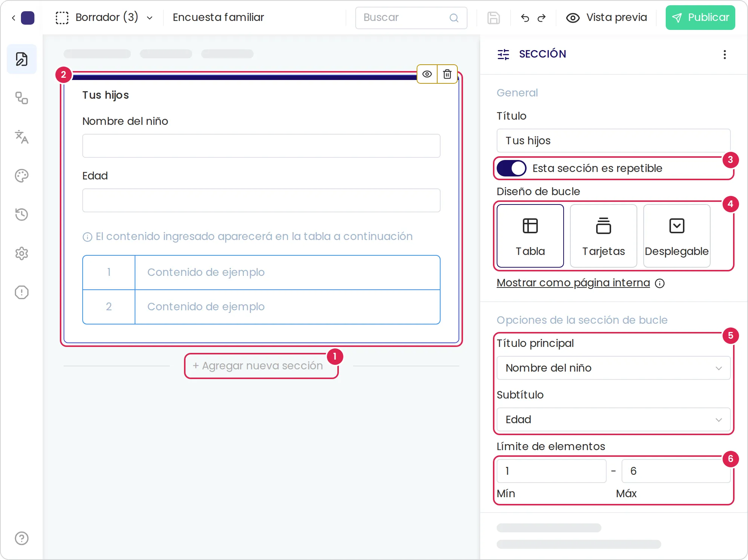The height and width of the screenshot is (560, 748).
Task: Toggle Esta sección es repetible switch
Action: coord(511,168)
